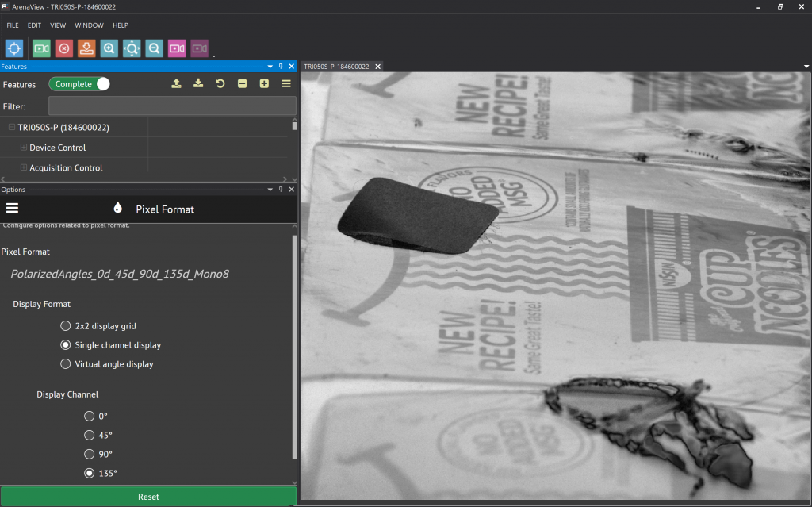The width and height of the screenshot is (812, 507).
Task: Toggle the Complete features switch
Action: click(80, 84)
